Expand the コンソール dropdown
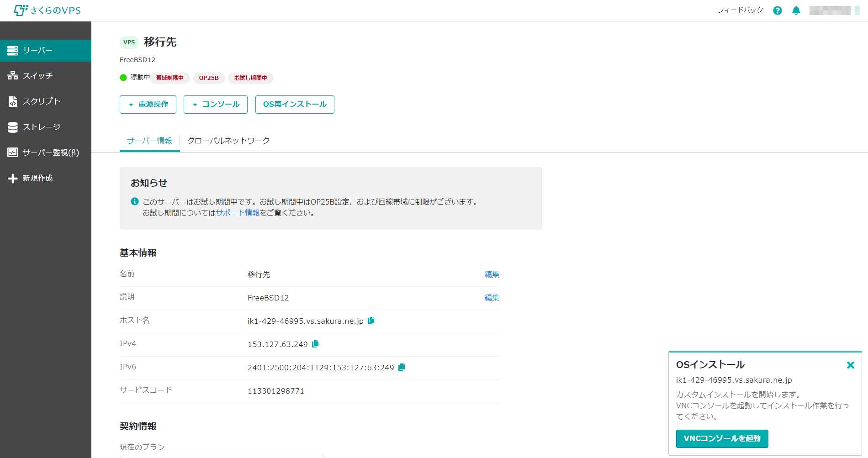Viewport: 868px width, 458px height. (x=215, y=104)
